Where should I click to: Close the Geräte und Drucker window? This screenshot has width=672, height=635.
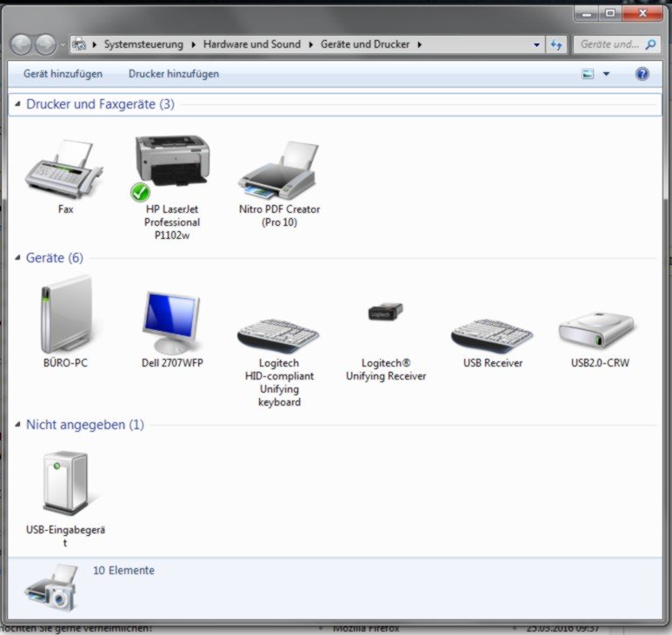click(x=642, y=14)
